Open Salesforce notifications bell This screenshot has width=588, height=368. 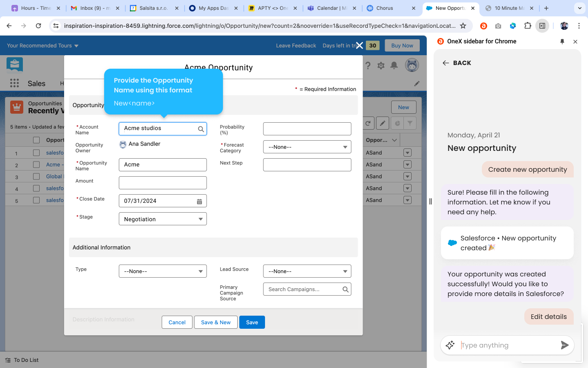[x=394, y=65]
